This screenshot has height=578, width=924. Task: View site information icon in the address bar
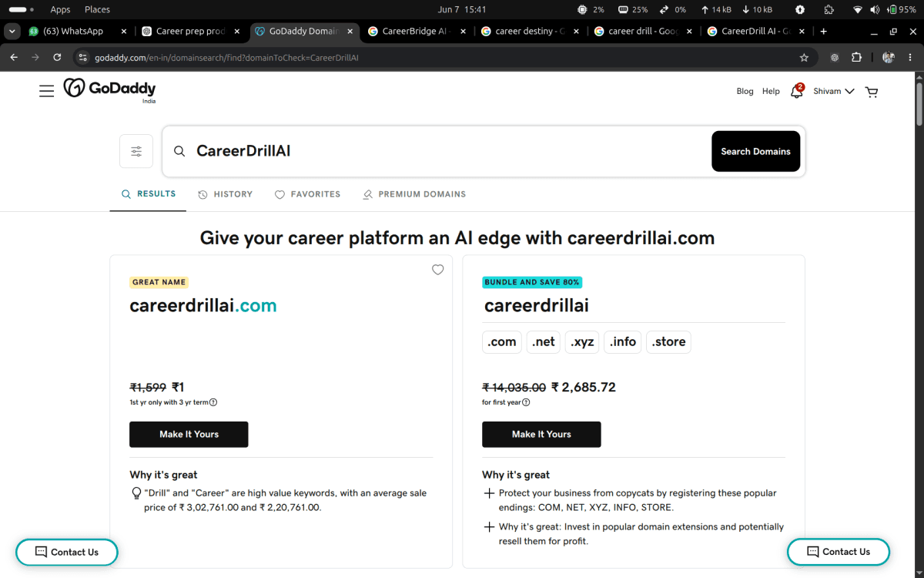(x=83, y=57)
